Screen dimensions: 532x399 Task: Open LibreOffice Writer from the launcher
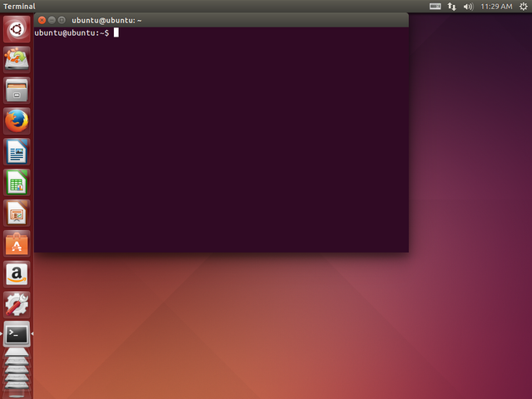(x=17, y=151)
